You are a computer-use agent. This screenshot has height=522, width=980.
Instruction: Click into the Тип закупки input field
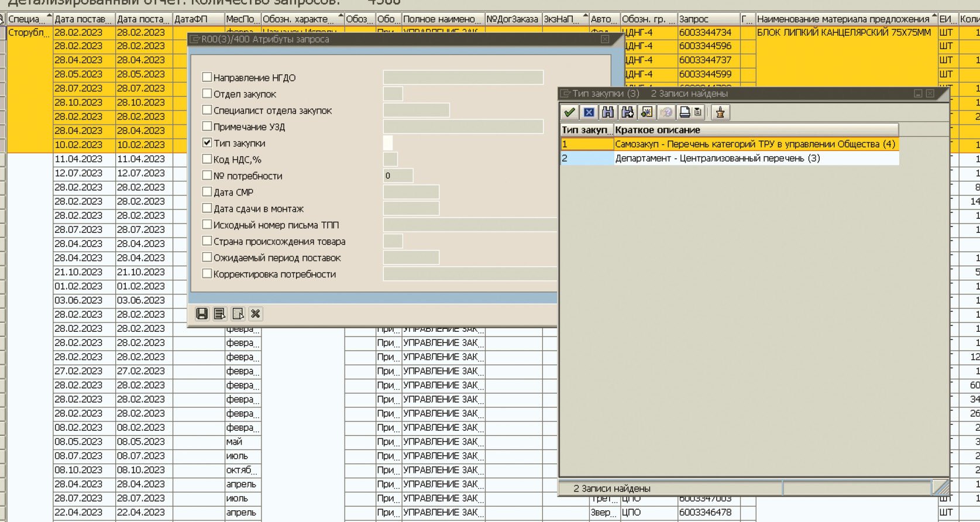click(388, 143)
